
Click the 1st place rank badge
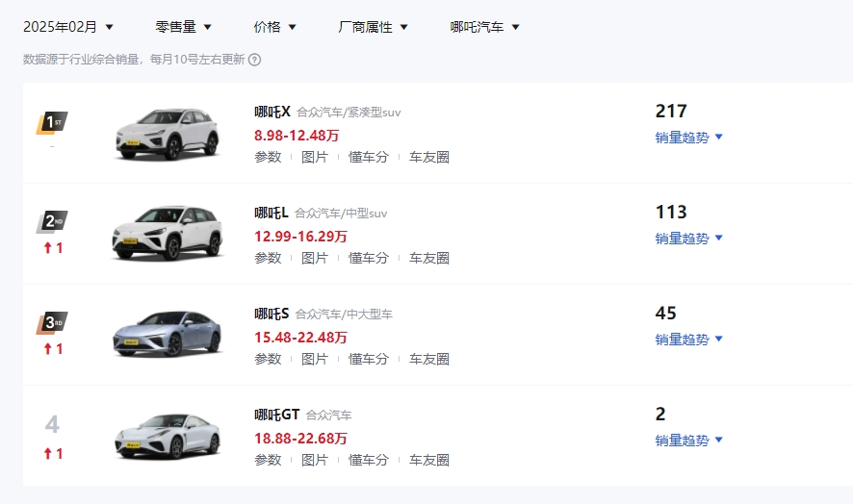pyautogui.click(x=52, y=123)
